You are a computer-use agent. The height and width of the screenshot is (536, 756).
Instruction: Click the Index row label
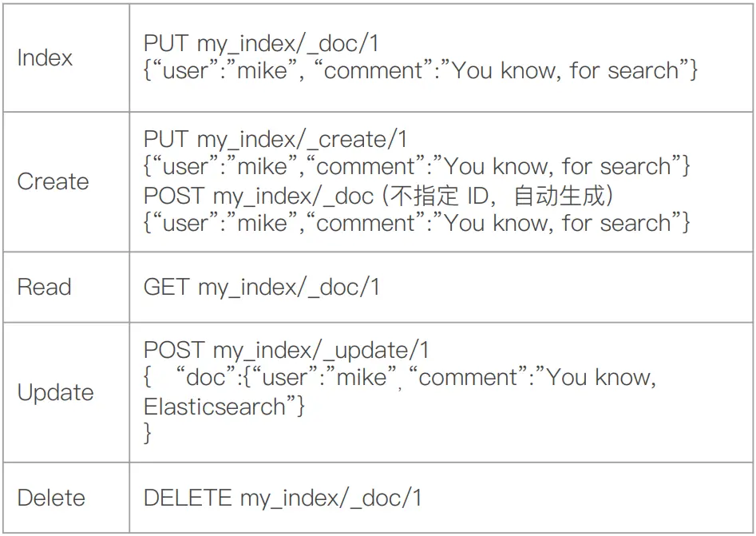point(45,58)
